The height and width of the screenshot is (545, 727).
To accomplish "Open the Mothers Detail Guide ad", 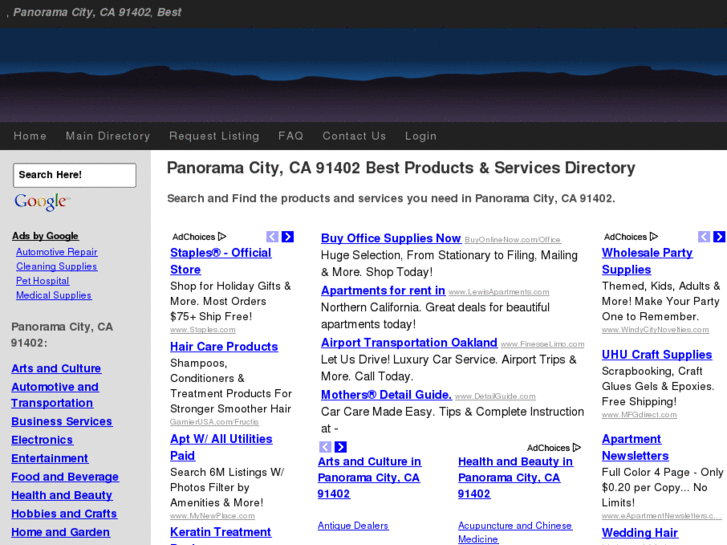I will click(386, 395).
